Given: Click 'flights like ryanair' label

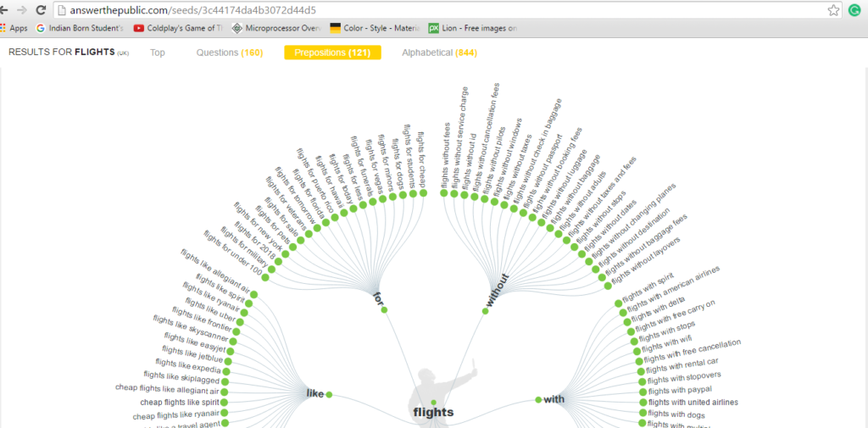Looking at the screenshot, I should click(211, 297).
